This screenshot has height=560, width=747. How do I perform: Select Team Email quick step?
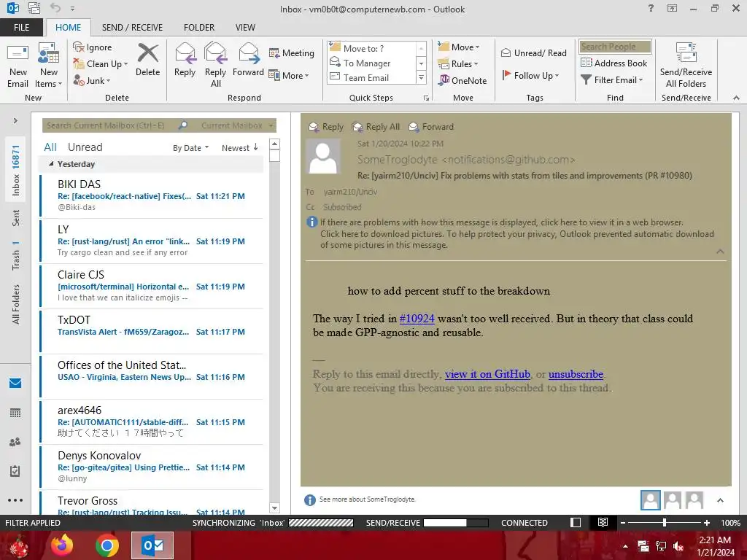(x=371, y=77)
